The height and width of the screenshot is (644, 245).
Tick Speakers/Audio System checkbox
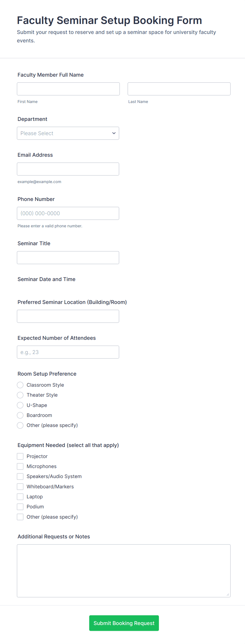[20, 476]
